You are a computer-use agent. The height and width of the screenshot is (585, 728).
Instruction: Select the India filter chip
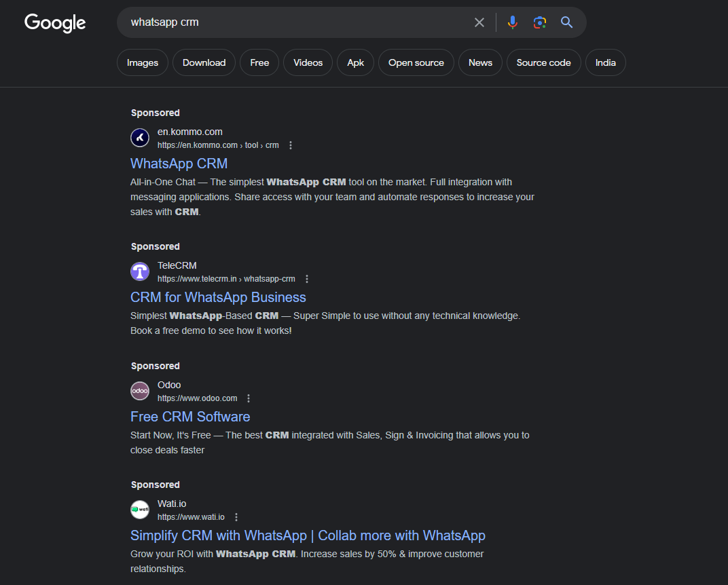point(606,62)
